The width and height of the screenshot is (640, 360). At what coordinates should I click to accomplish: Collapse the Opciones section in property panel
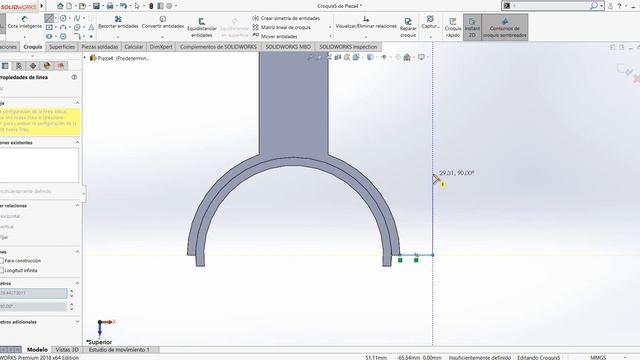[77, 252]
